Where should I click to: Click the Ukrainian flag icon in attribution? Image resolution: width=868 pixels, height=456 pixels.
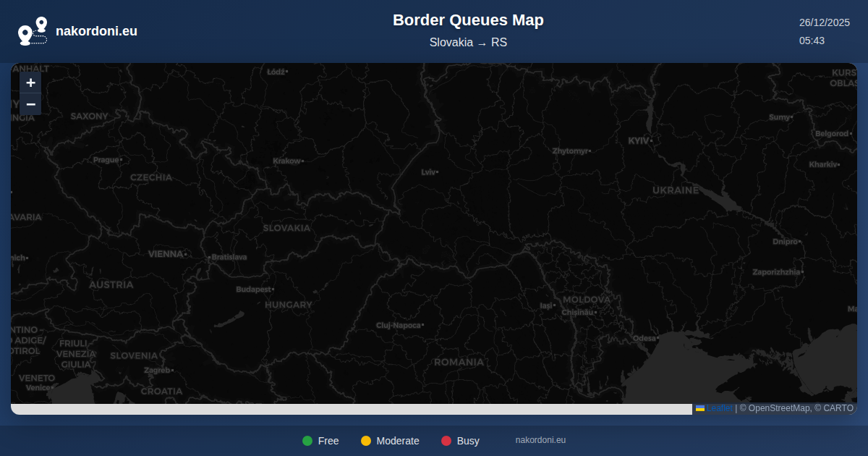coord(700,408)
